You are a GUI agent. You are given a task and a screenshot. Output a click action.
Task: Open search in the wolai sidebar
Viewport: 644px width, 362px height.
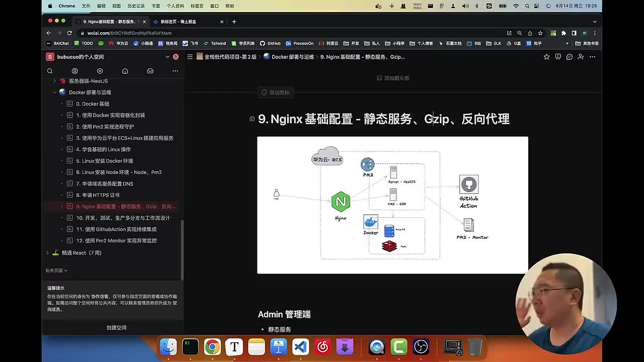click(50, 71)
